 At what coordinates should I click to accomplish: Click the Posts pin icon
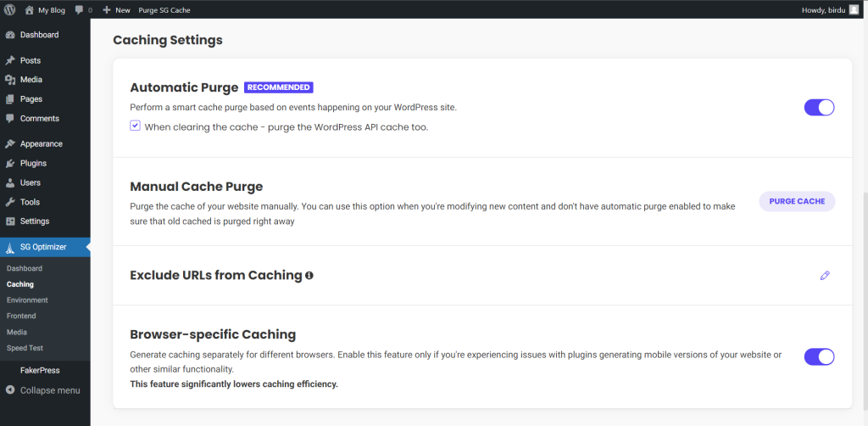pos(10,60)
